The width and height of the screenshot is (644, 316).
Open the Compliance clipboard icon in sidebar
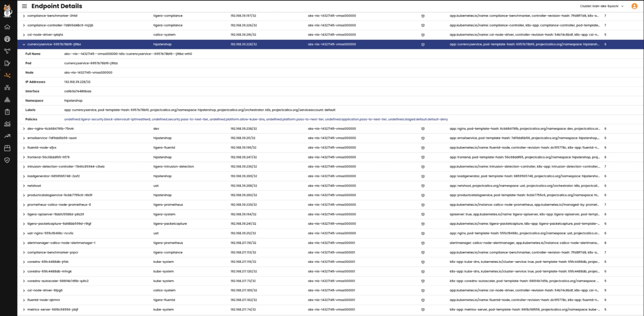[x=7, y=112]
